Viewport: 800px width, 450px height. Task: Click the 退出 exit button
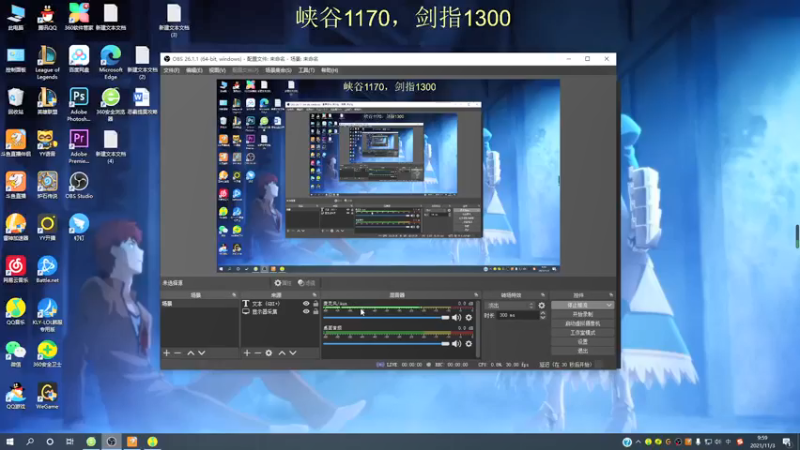click(x=583, y=351)
